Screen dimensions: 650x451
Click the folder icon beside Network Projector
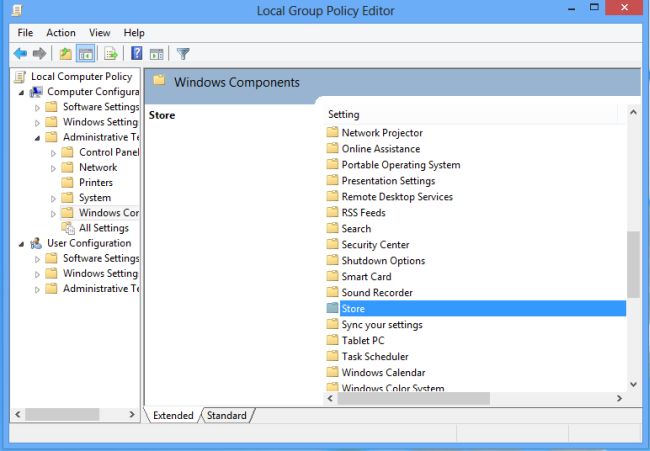point(332,133)
